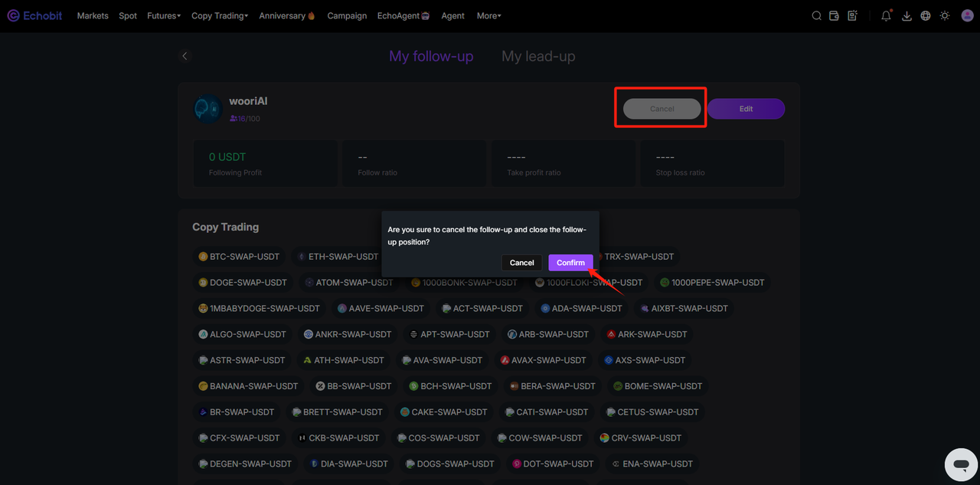Select ACT-SWAP-USDT pair chip
The image size is (980, 485).
(482, 309)
